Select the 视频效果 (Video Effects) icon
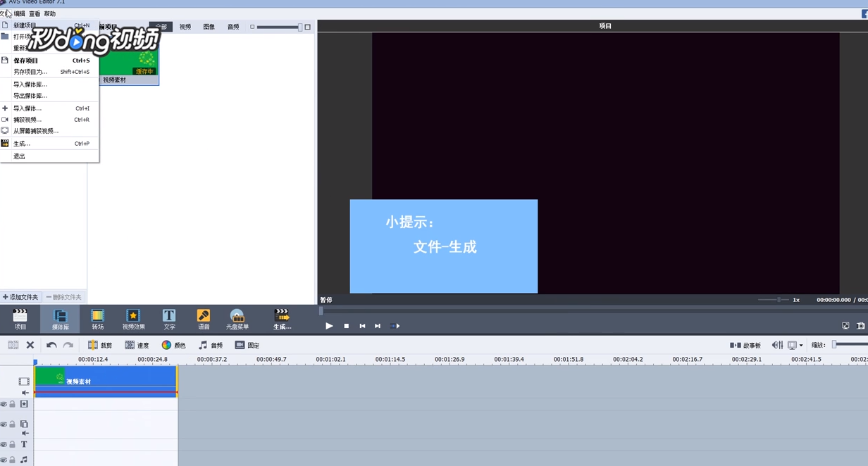The height and width of the screenshot is (466, 868). [x=132, y=318]
